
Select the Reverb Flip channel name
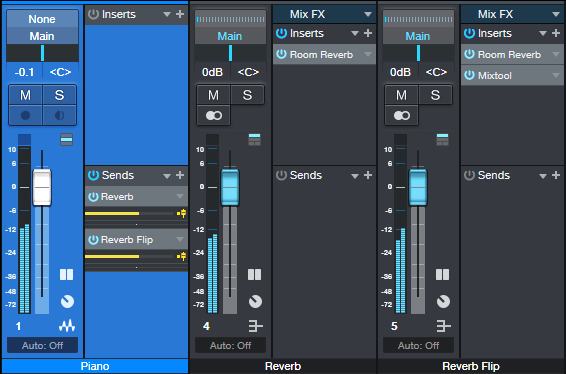coord(471,366)
